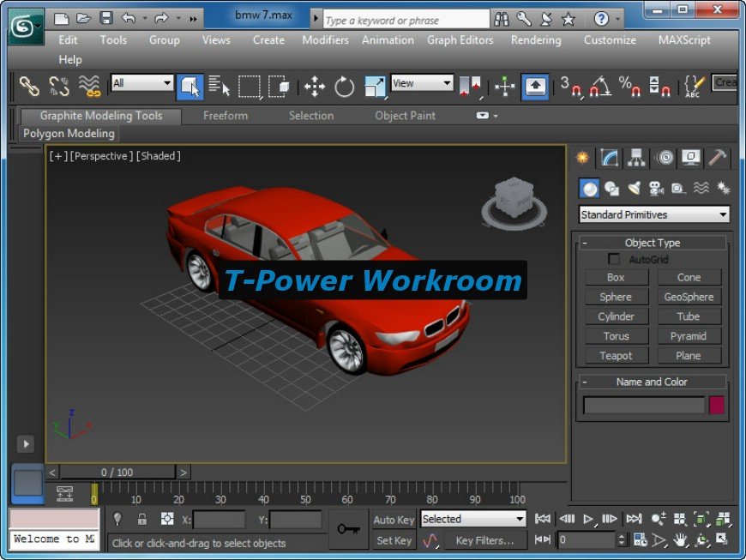Image resolution: width=746 pixels, height=560 pixels.
Task: Open the Motion command panel
Action: pyautogui.click(x=665, y=158)
